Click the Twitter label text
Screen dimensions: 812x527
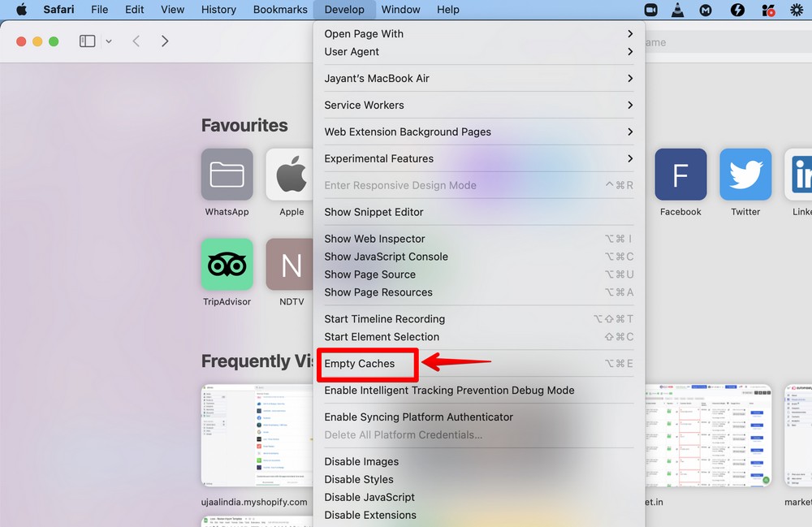[745, 212]
